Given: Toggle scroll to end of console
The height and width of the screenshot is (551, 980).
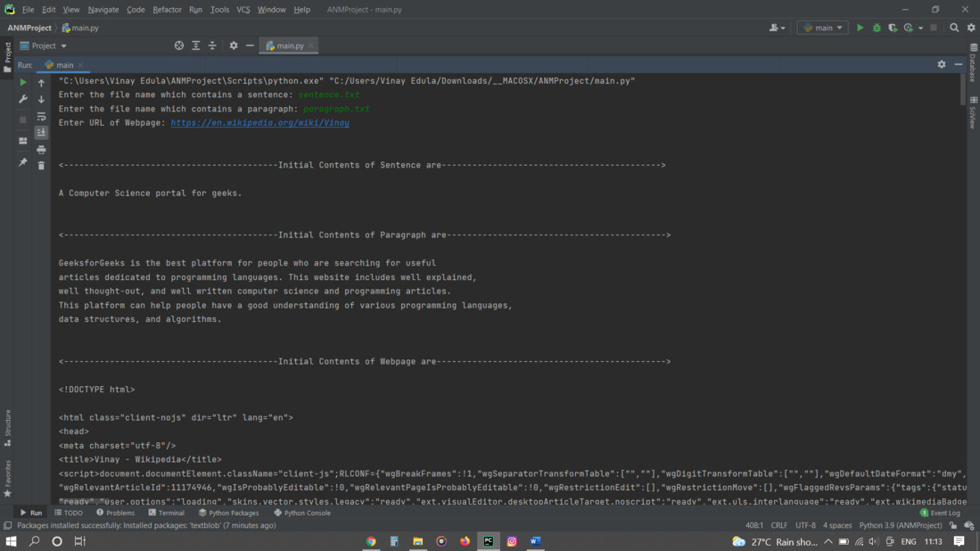Looking at the screenshot, I should tap(41, 133).
